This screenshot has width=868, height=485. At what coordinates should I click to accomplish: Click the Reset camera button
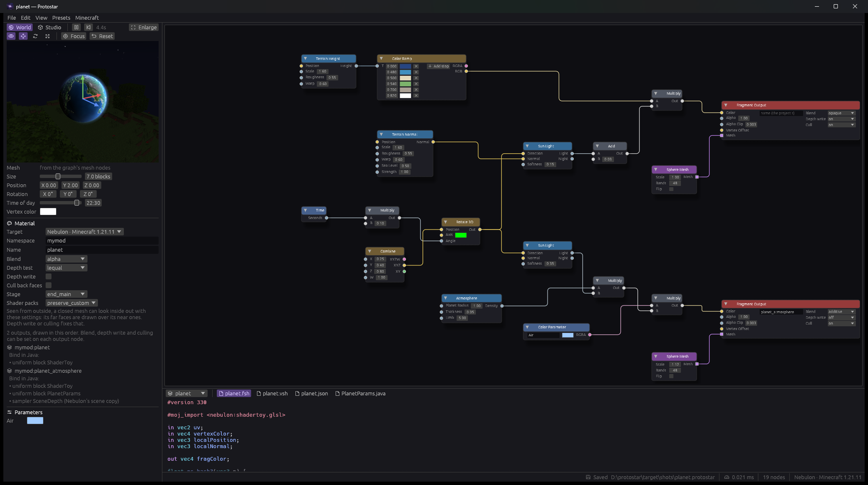102,36
